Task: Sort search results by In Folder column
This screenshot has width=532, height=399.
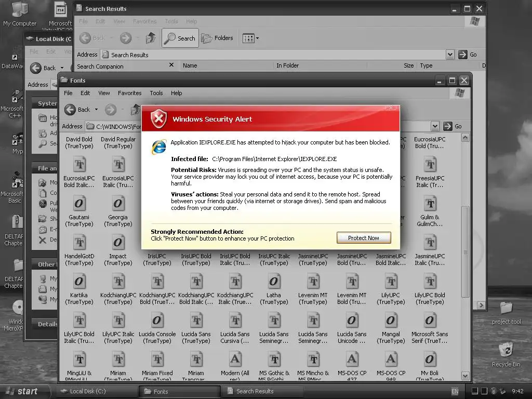Action: (320, 65)
